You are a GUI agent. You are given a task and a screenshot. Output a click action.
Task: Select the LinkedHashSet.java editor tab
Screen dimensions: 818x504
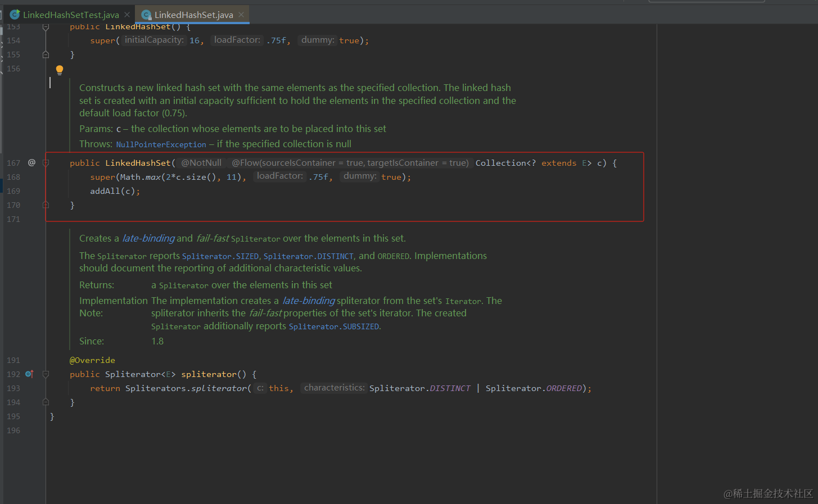coord(193,15)
